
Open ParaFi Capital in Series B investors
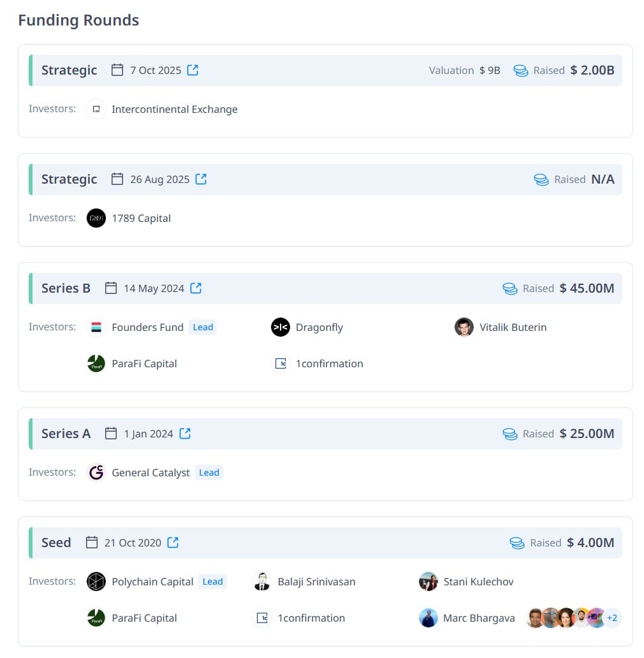[x=144, y=364]
